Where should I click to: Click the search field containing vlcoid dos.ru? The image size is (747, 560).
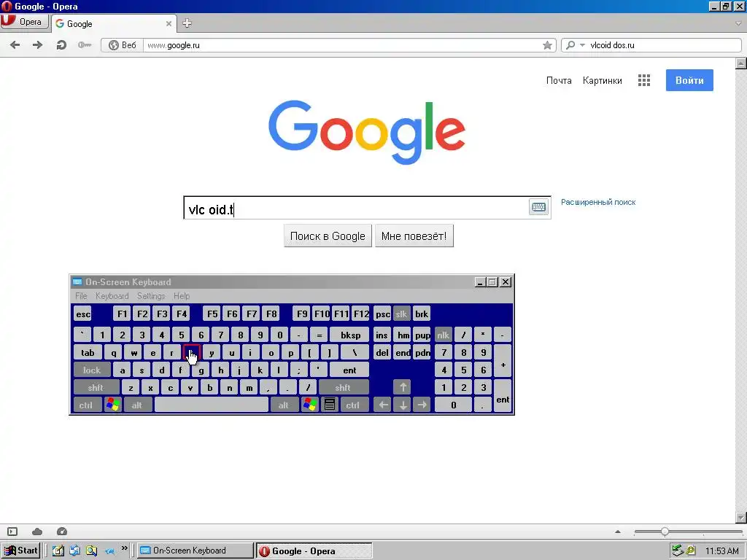pyautogui.click(x=664, y=45)
